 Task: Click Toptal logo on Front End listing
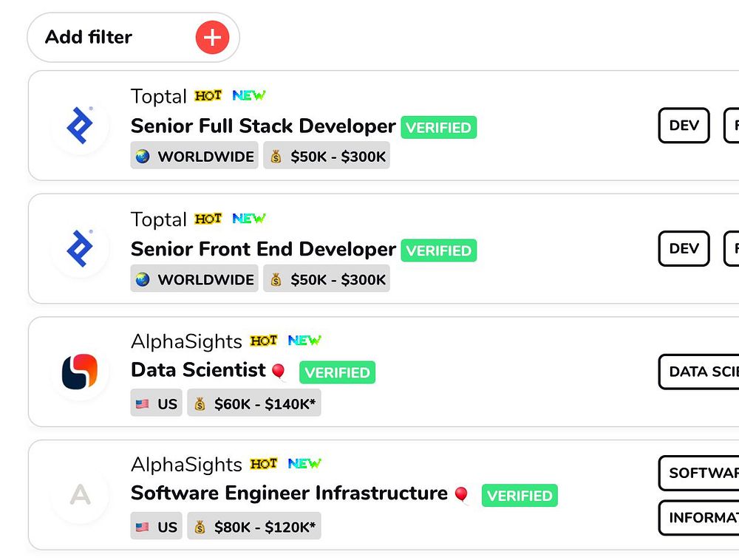[80, 248]
